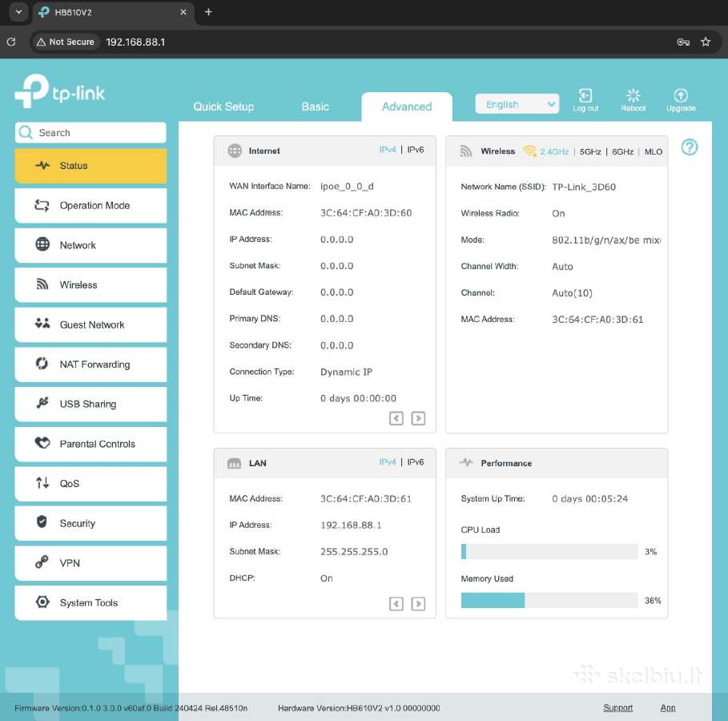The width and height of the screenshot is (728, 721).
Task: Open the Support link
Action: [617, 707]
